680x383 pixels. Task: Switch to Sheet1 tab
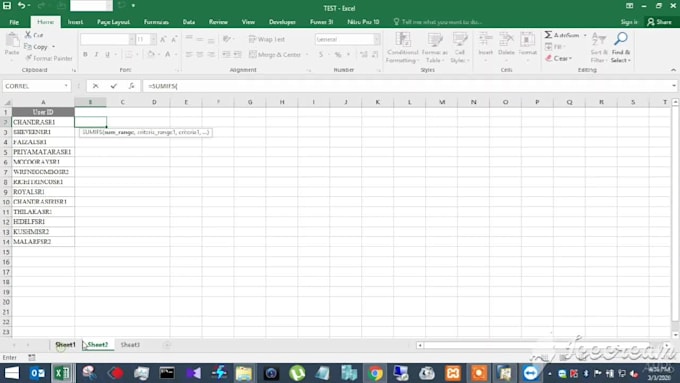[65, 344]
